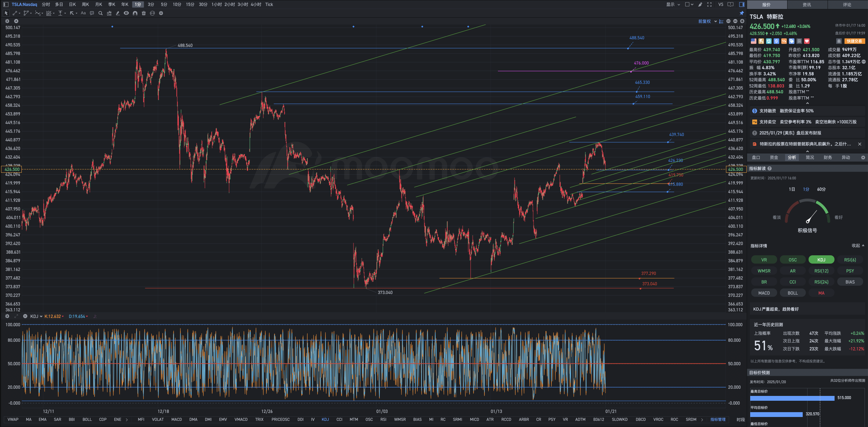
Task: Select the arrow annotation tool
Action: (x=72, y=13)
